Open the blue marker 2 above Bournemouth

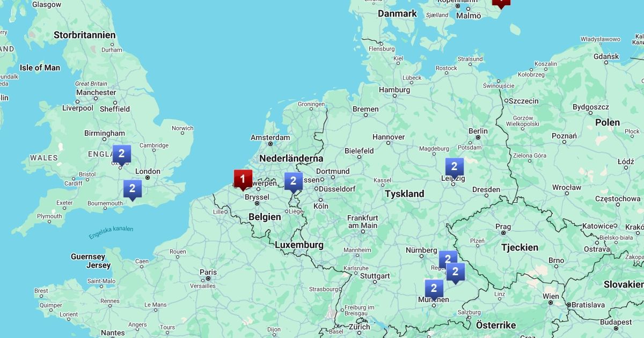(132, 189)
